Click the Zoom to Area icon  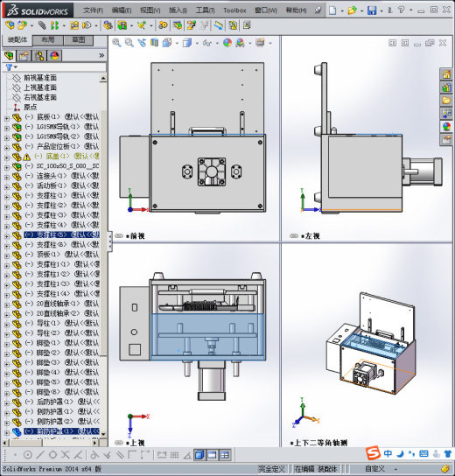(x=129, y=43)
